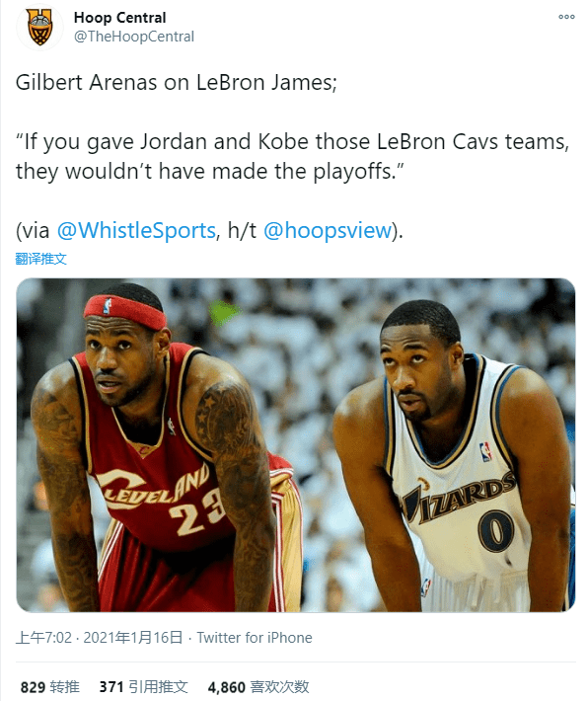This screenshot has width=588, height=701.
Task: Open the @TheHoopCentral handle link
Action: (x=134, y=37)
